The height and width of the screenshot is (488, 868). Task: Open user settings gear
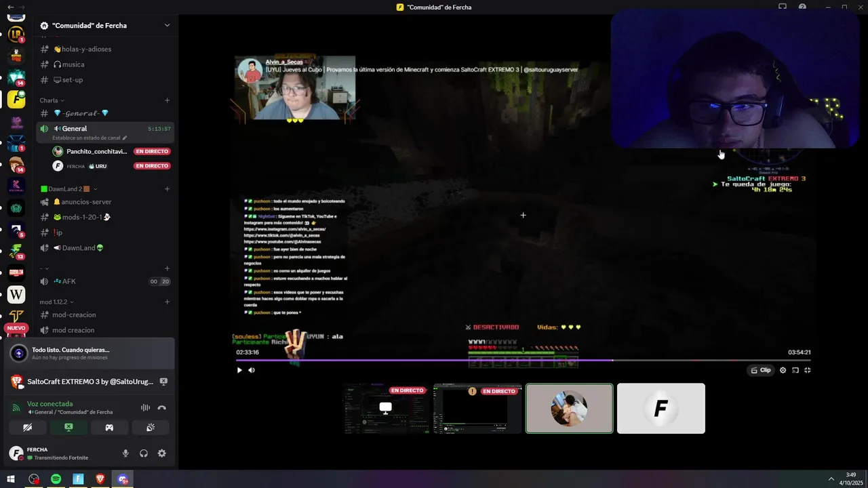tap(162, 453)
